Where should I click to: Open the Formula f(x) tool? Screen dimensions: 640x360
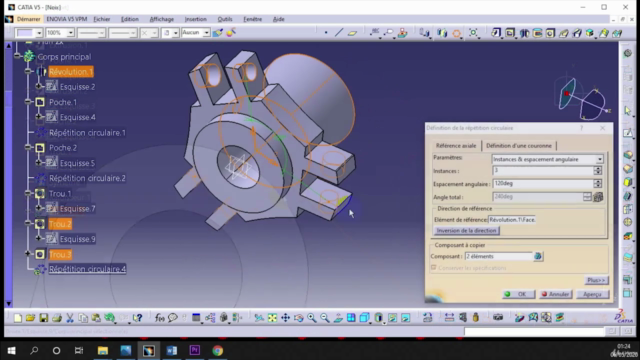point(160,318)
